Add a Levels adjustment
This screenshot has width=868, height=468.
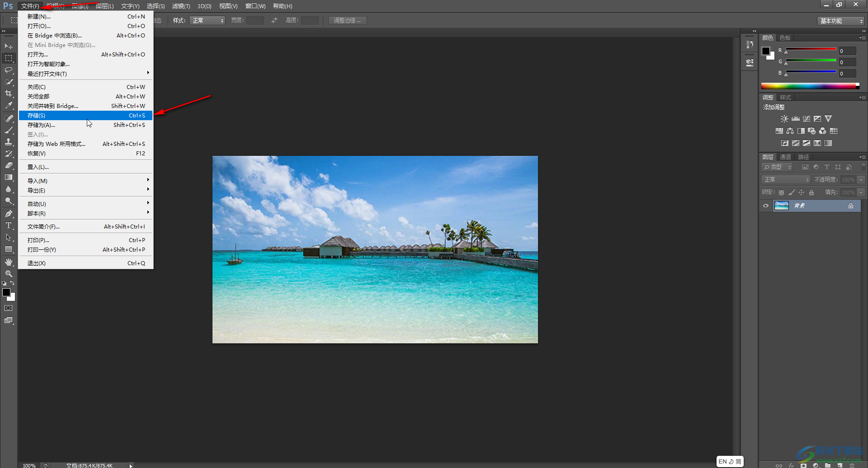796,119
